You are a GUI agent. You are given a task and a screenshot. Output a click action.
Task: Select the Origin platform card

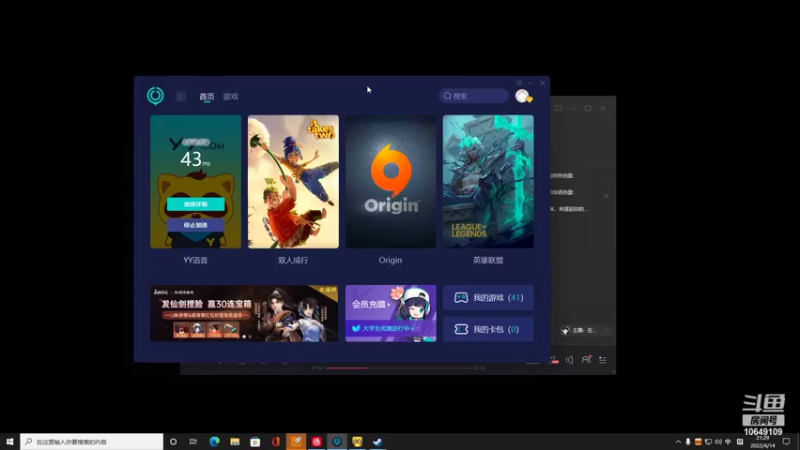(x=391, y=182)
